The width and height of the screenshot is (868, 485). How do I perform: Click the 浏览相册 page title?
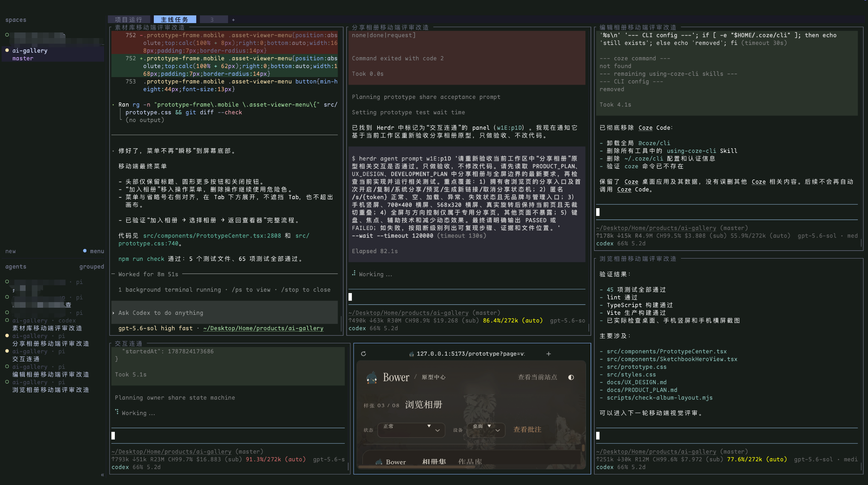[x=424, y=404]
